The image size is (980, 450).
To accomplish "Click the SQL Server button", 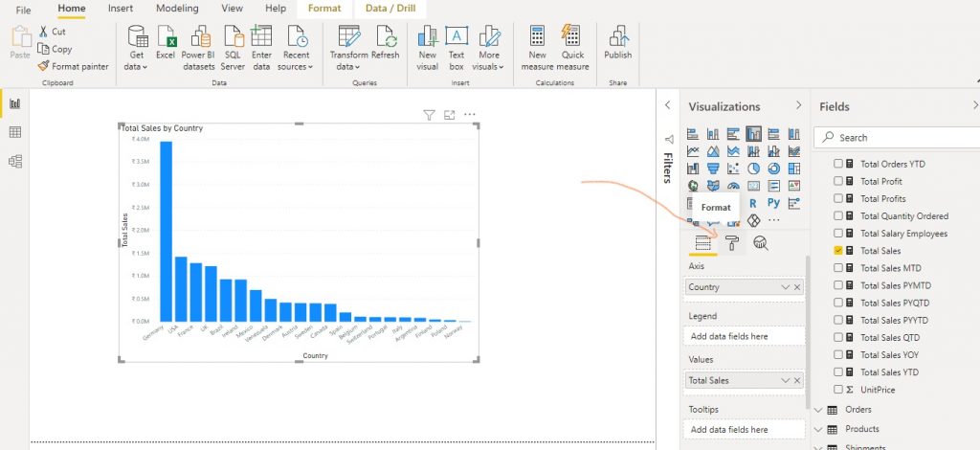I will pos(233,48).
